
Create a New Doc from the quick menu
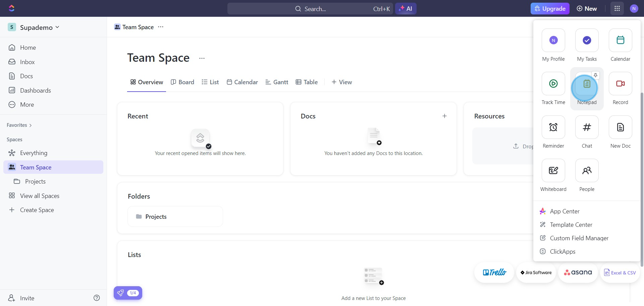pyautogui.click(x=620, y=132)
